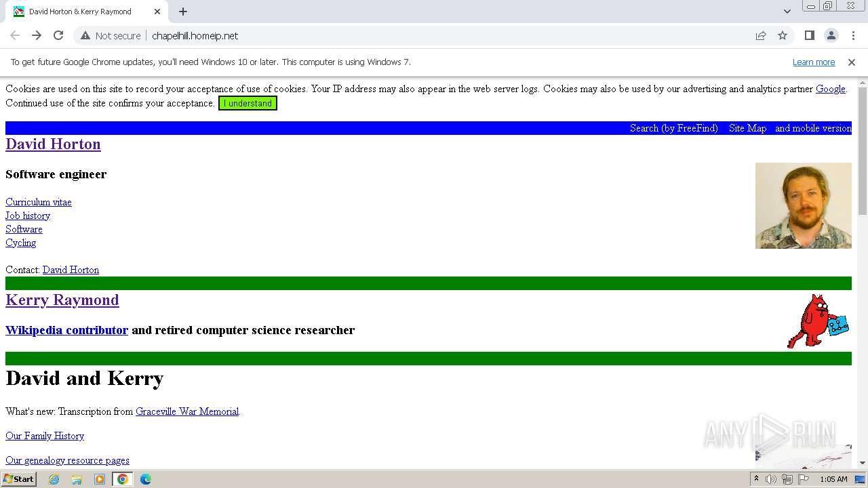Open the Wikipedia contributor link
The image size is (868, 488).
pos(66,330)
